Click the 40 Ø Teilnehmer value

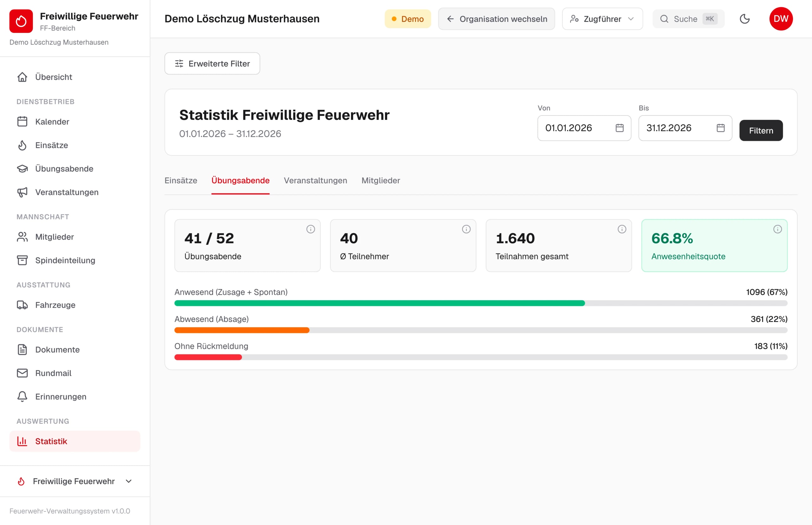[x=349, y=238]
